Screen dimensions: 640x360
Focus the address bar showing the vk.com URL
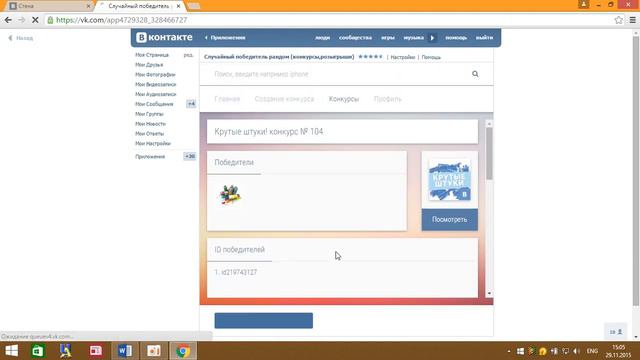coord(327,20)
